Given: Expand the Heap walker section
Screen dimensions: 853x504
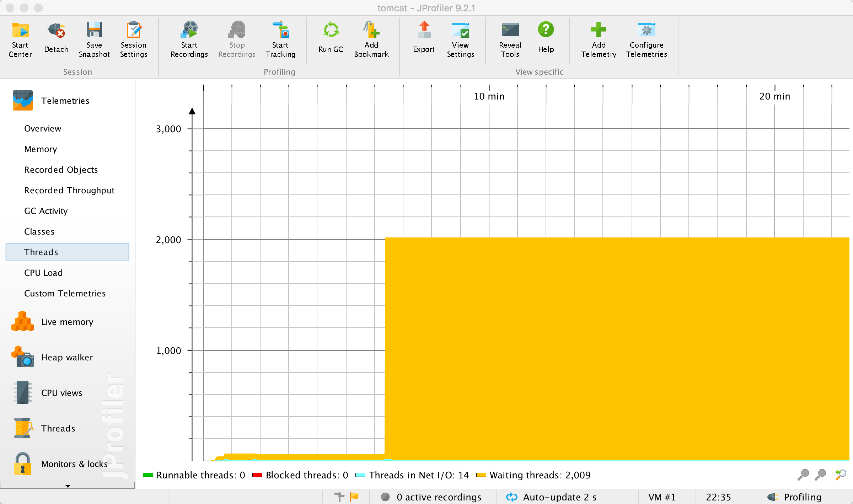Looking at the screenshot, I should point(67,357).
